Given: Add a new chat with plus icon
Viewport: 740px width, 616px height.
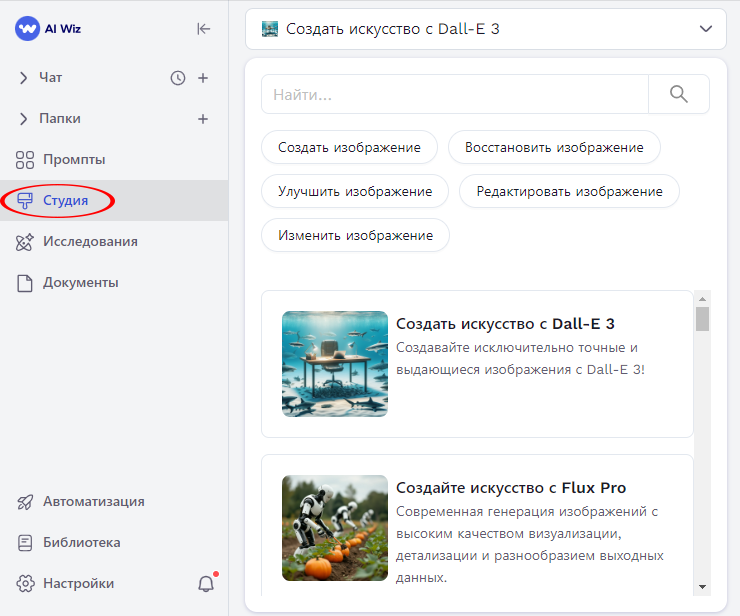Looking at the screenshot, I should point(203,78).
